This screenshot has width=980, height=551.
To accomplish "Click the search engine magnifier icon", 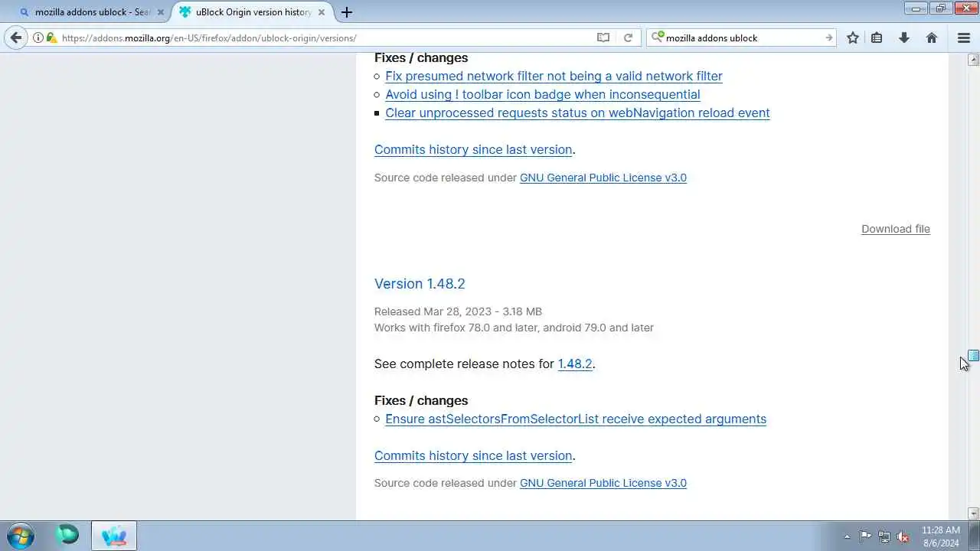I will tap(657, 37).
